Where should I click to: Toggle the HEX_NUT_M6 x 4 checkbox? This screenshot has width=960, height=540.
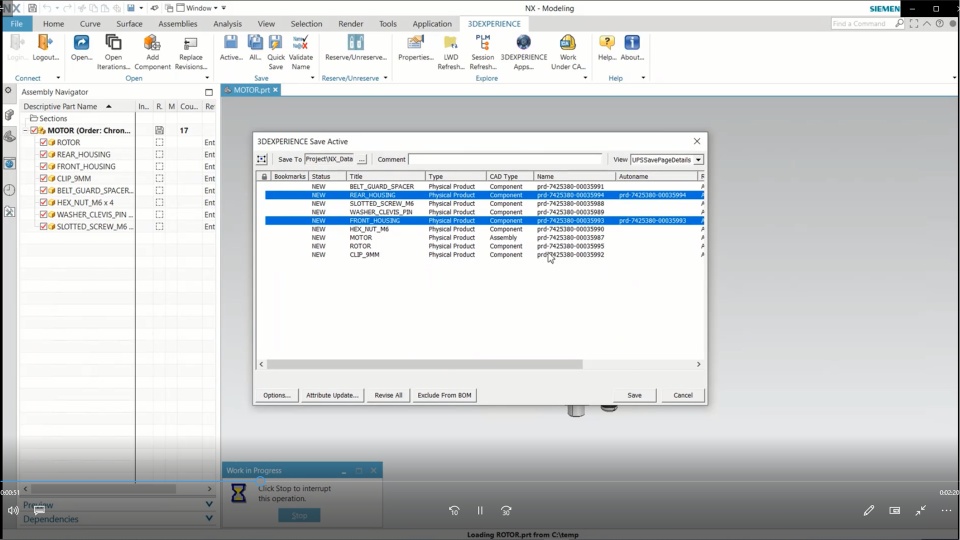tap(43, 202)
